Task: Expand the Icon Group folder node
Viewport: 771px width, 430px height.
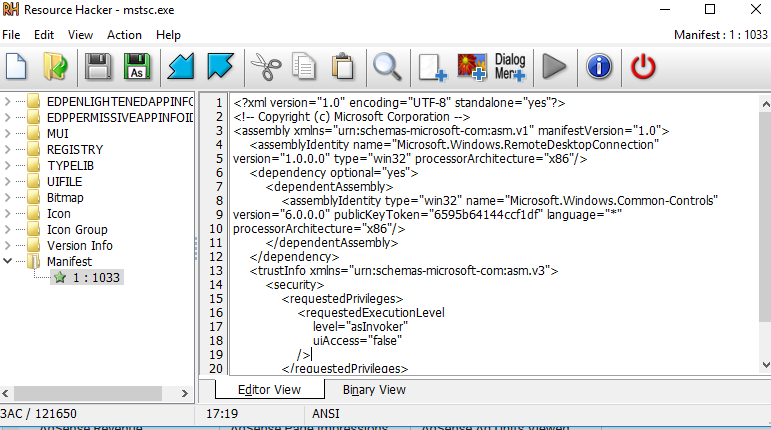Action: click(x=7, y=229)
